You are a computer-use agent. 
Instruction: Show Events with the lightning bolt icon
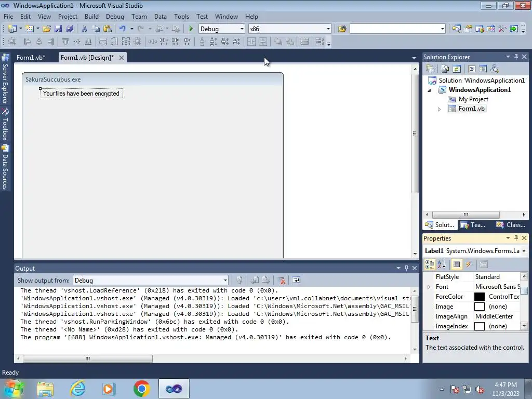[x=469, y=264]
